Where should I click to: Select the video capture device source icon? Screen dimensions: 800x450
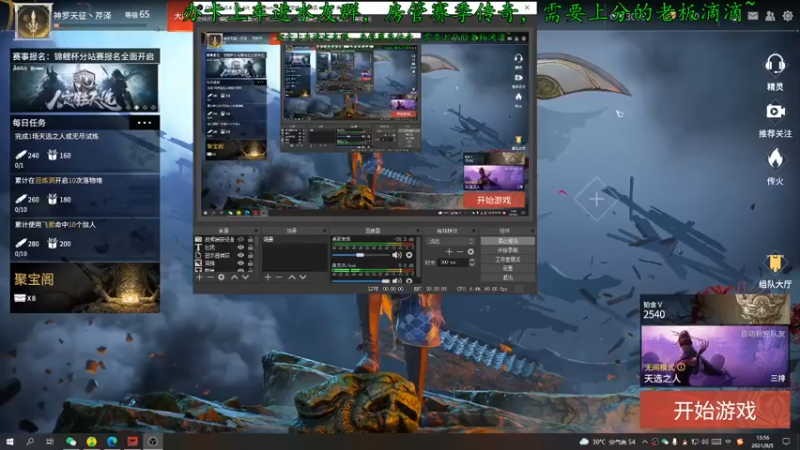198,239
